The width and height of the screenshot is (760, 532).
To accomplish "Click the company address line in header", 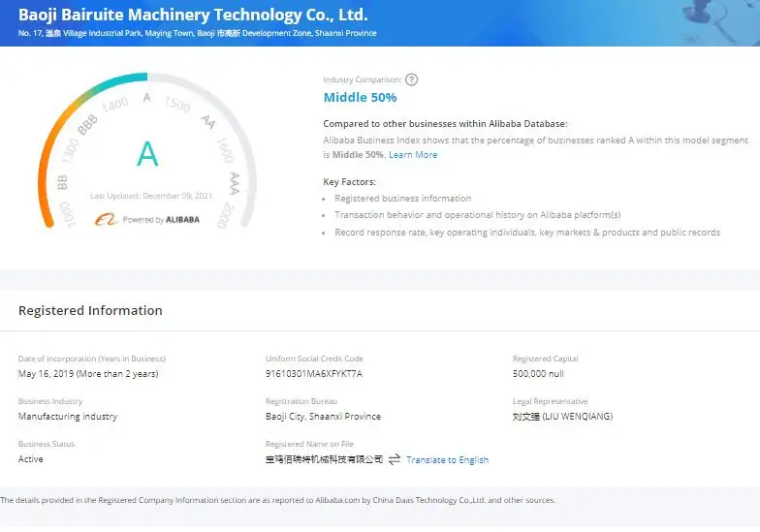I will click(198, 34).
